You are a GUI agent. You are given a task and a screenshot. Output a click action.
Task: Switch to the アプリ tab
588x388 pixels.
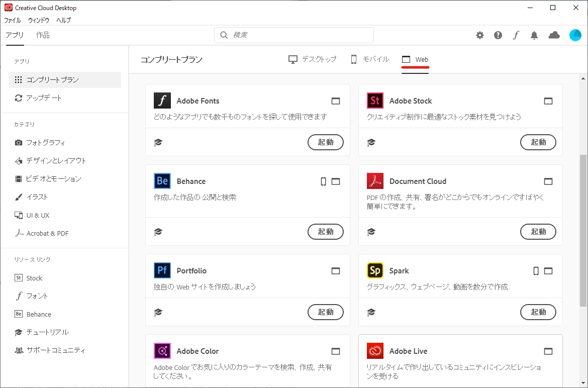click(x=15, y=35)
